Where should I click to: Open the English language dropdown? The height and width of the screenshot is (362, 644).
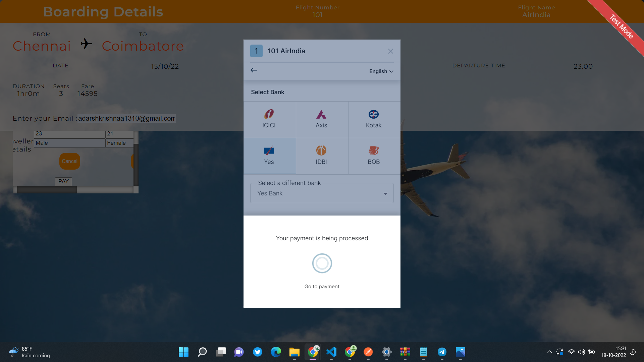point(380,71)
